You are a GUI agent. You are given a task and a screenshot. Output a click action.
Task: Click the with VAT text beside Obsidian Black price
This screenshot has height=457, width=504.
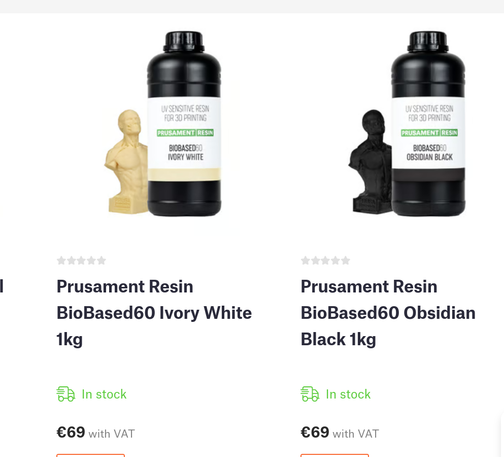pos(355,434)
